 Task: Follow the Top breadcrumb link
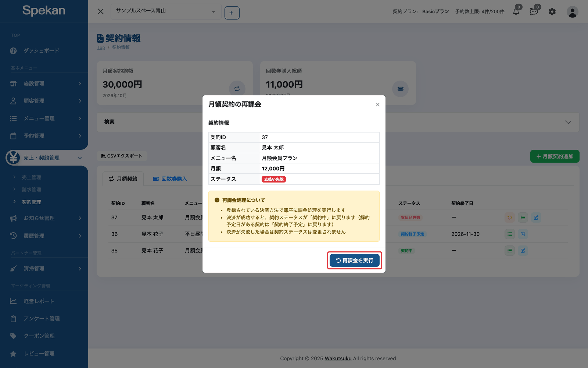[x=101, y=47]
